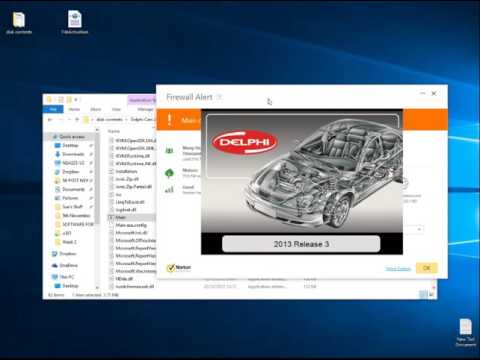Select Desktop under This PC

click(x=70, y=286)
